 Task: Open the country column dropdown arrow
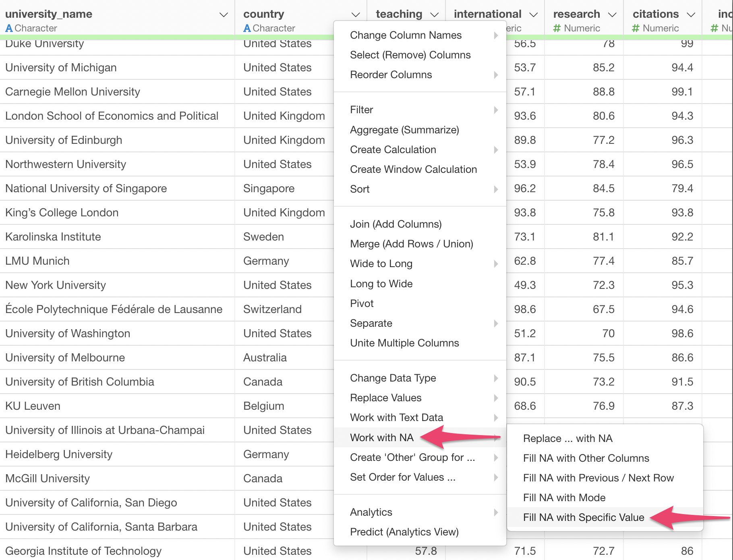click(x=356, y=15)
